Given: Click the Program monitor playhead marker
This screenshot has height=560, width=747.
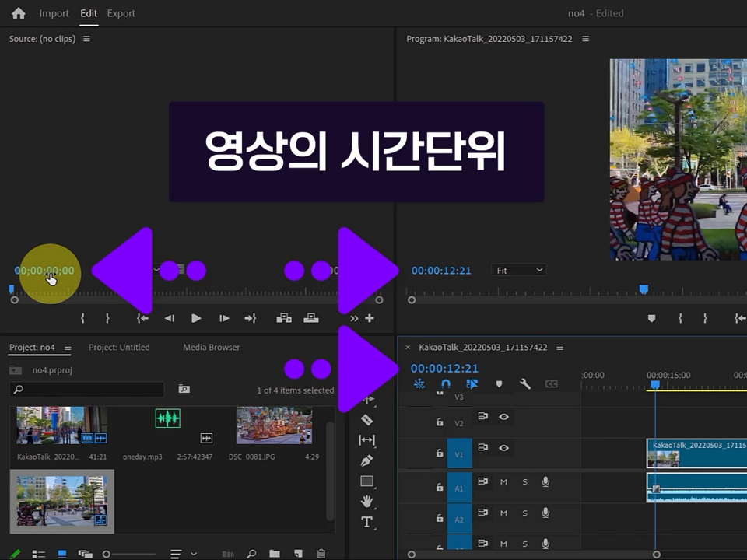Looking at the screenshot, I should click(644, 289).
